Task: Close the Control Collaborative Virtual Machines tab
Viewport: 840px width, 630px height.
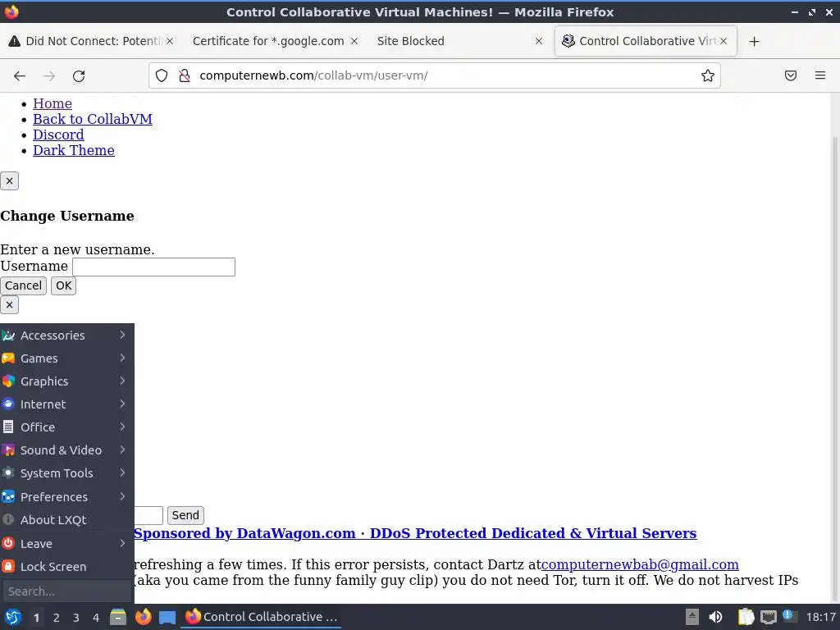Action: click(724, 41)
